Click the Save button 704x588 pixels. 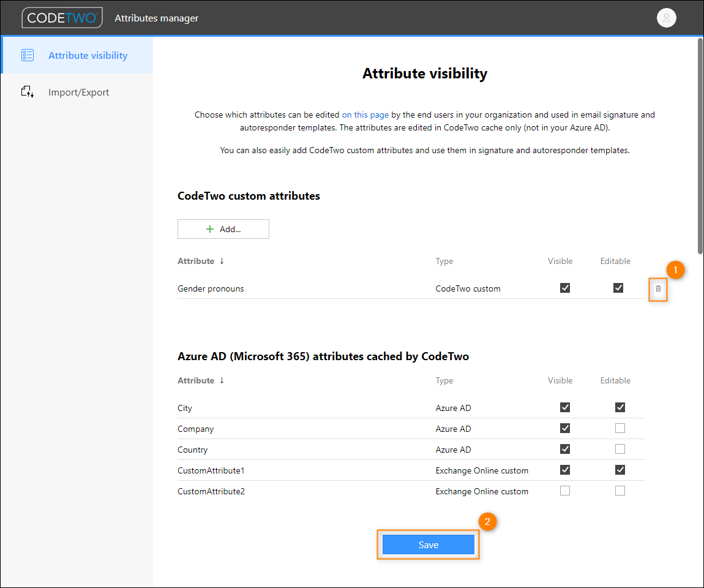coord(429,545)
